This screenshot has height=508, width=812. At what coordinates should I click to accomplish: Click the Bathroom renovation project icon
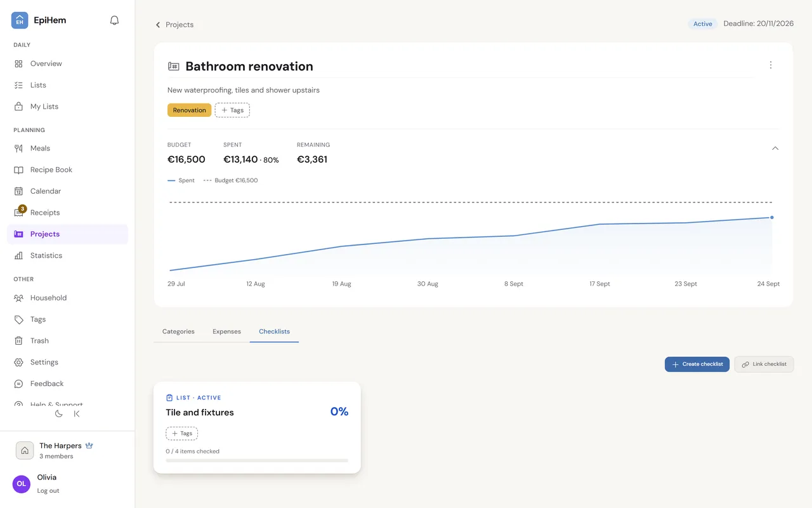pyautogui.click(x=173, y=66)
